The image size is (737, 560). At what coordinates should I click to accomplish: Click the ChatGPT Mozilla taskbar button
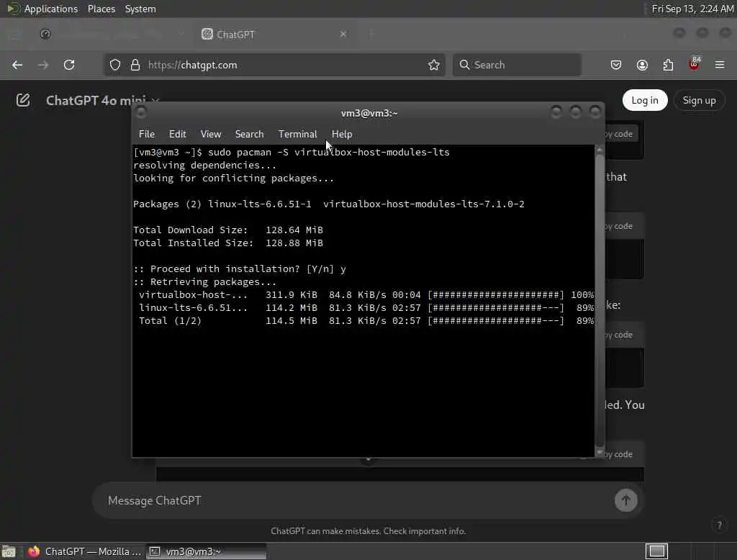click(84, 551)
